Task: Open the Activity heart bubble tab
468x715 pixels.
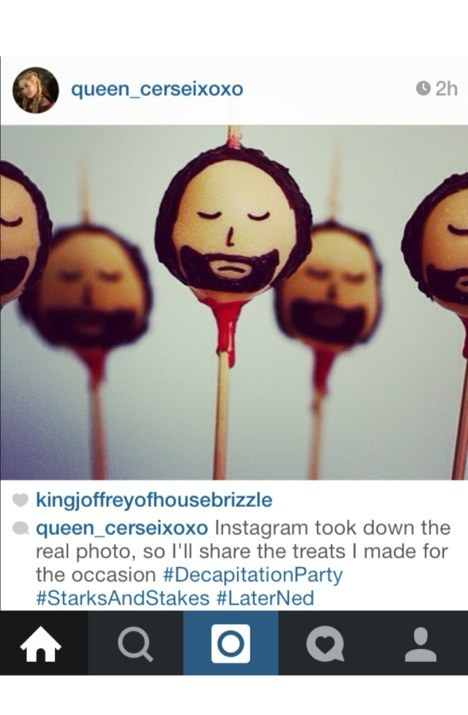Action: point(325,644)
